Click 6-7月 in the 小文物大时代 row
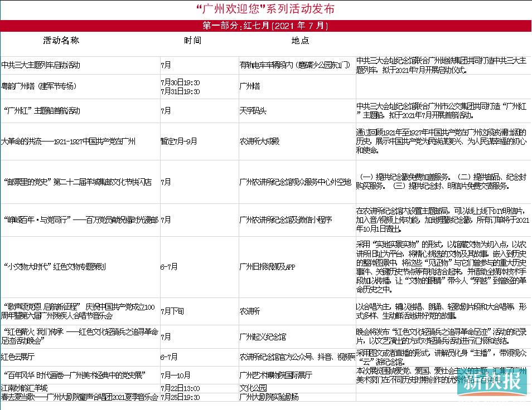The width and height of the screenshot is (532, 410). click(x=169, y=267)
